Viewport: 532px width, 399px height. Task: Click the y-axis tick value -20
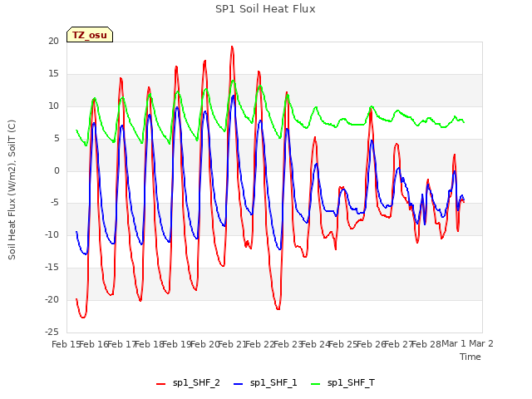click(52, 299)
